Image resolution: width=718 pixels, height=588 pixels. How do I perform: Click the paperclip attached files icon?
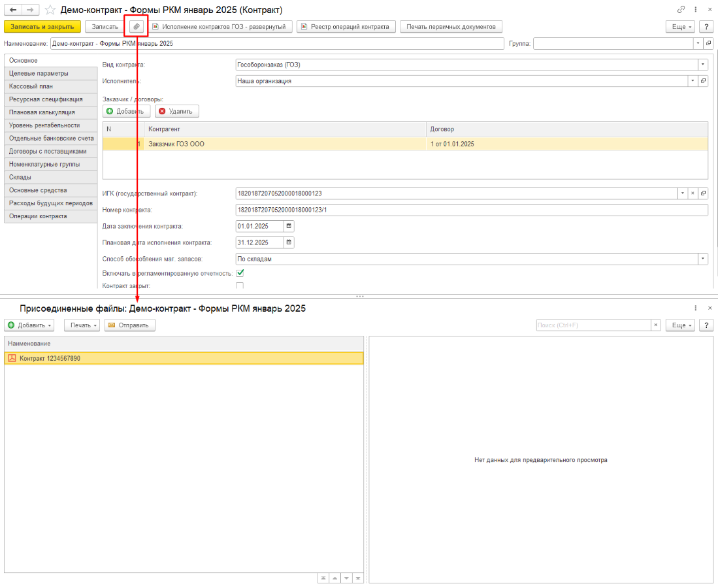pos(136,27)
